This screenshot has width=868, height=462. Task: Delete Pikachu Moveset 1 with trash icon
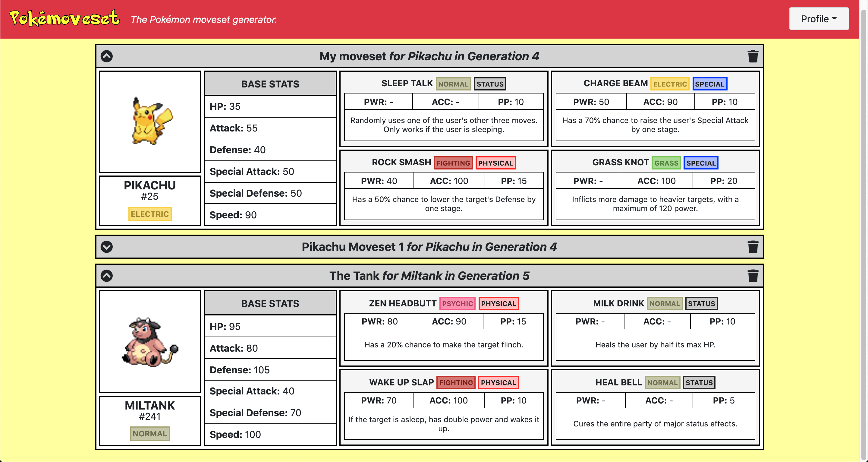tap(753, 247)
